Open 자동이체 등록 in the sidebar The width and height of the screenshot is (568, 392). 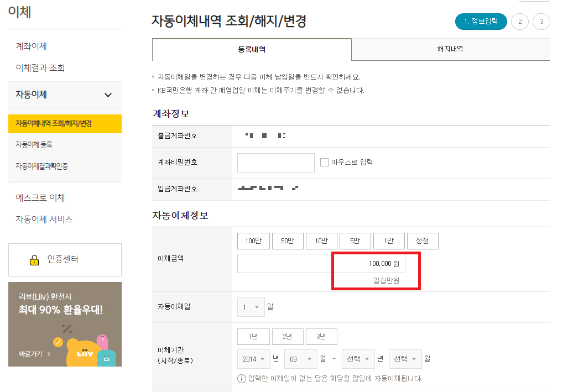tap(34, 144)
